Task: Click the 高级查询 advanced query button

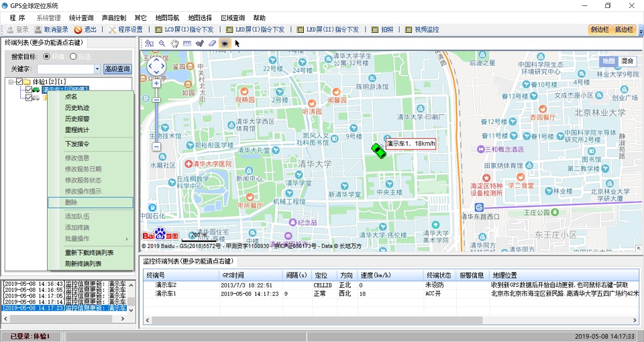Action: (x=117, y=69)
